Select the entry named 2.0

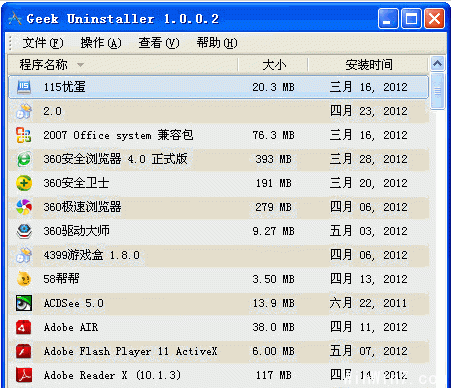pyautogui.click(x=52, y=111)
